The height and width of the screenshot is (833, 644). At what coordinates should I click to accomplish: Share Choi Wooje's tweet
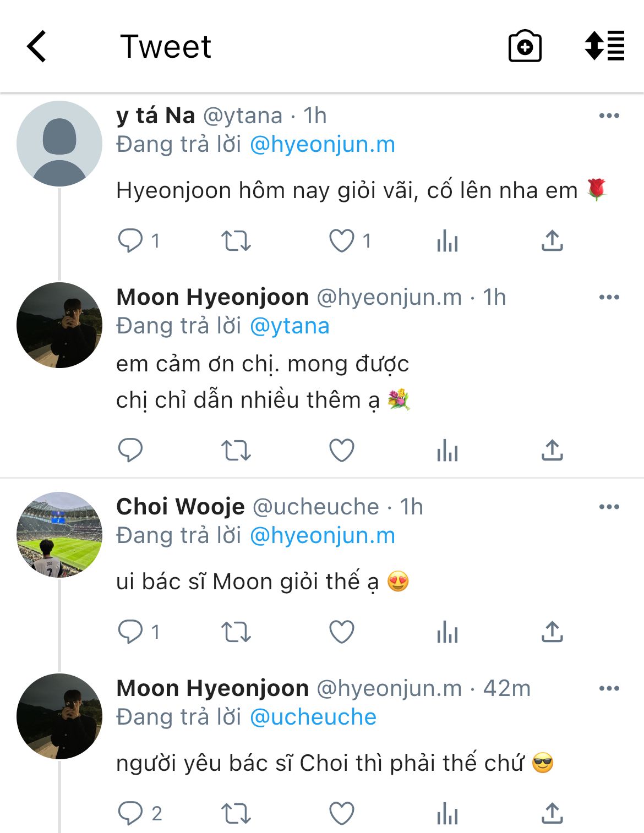click(x=552, y=632)
